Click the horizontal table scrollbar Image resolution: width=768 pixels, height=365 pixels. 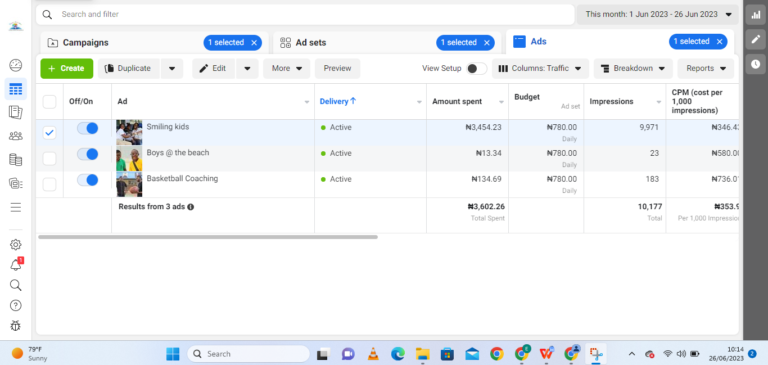coord(208,237)
